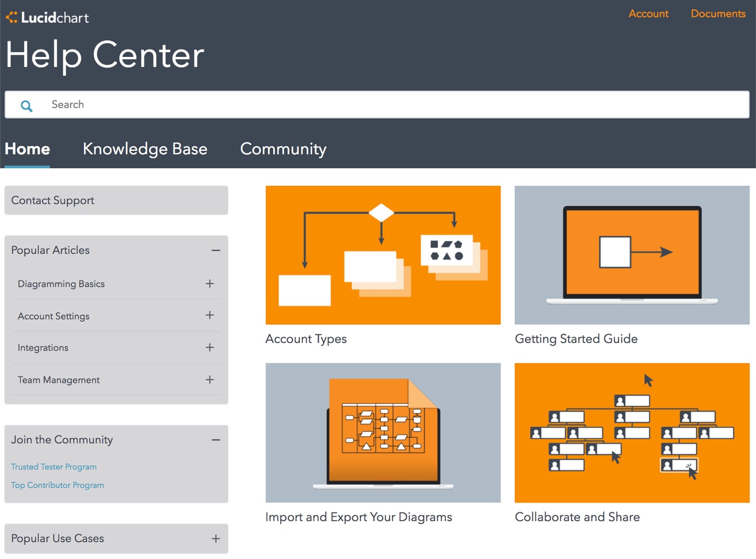Open the Account link in header
756x559 pixels.
point(648,13)
